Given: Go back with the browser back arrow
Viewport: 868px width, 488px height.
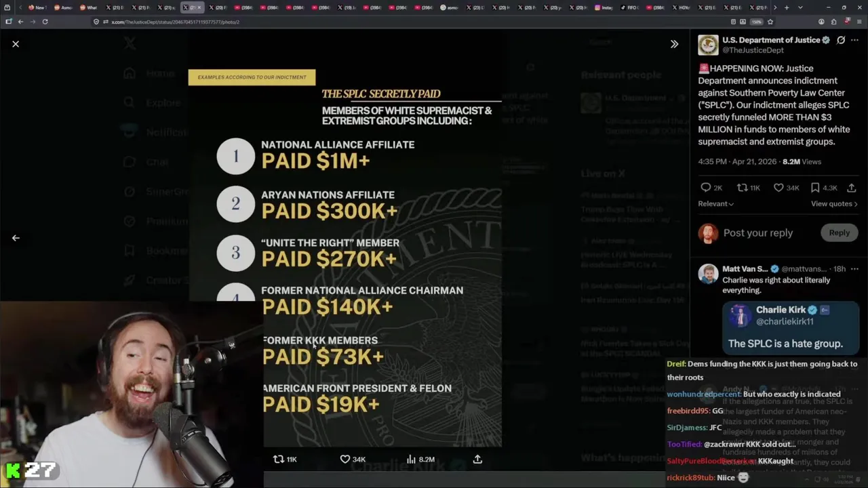Looking at the screenshot, I should [x=20, y=22].
